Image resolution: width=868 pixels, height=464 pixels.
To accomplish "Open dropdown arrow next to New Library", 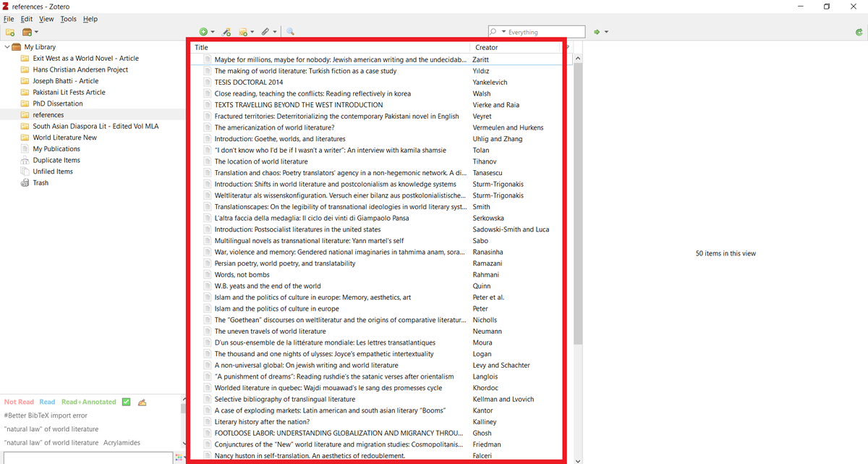I will click(x=36, y=32).
